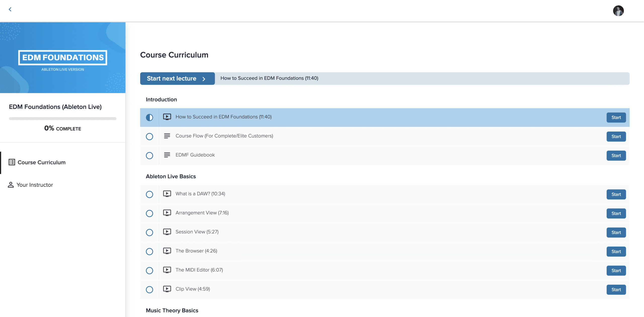Click next lecture title in the top bar
The width and height of the screenshot is (644, 317).
[x=269, y=78]
